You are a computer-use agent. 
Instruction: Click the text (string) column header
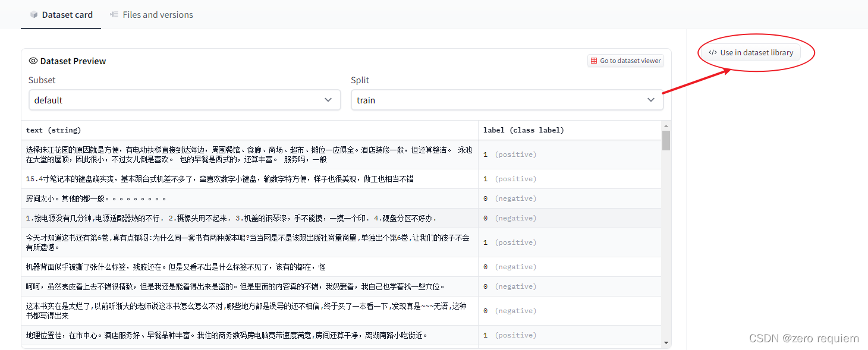click(x=250, y=130)
